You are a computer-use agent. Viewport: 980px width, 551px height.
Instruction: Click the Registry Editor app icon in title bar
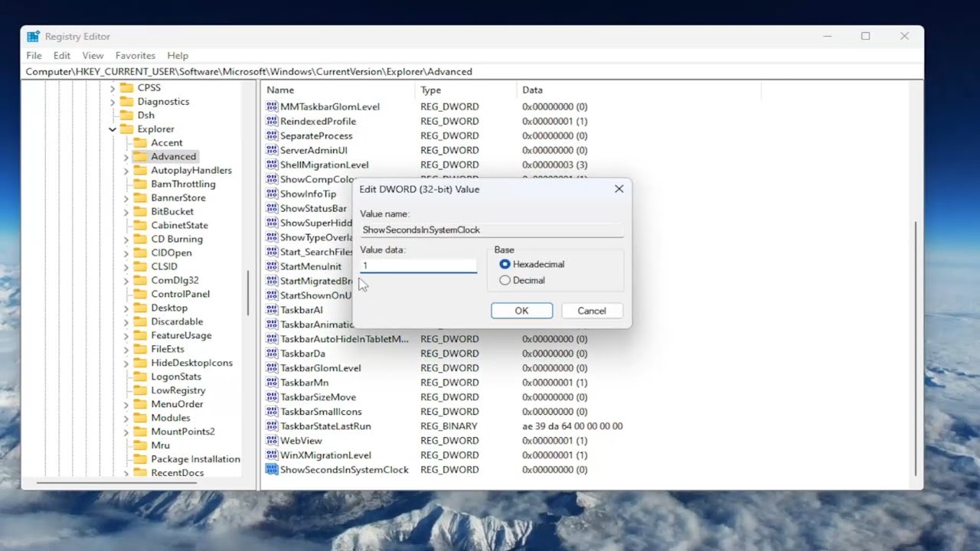pos(34,37)
